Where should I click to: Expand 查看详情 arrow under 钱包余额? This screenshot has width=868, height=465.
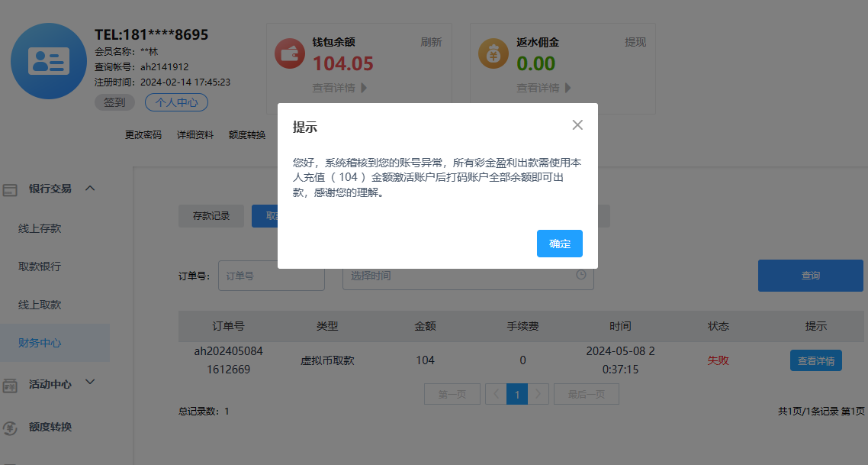(364, 88)
